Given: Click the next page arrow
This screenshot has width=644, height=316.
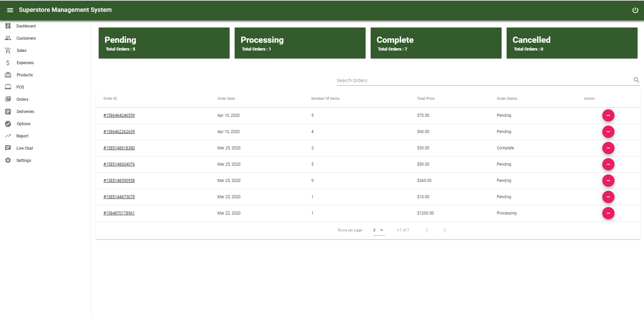Looking at the screenshot, I should [x=444, y=230].
